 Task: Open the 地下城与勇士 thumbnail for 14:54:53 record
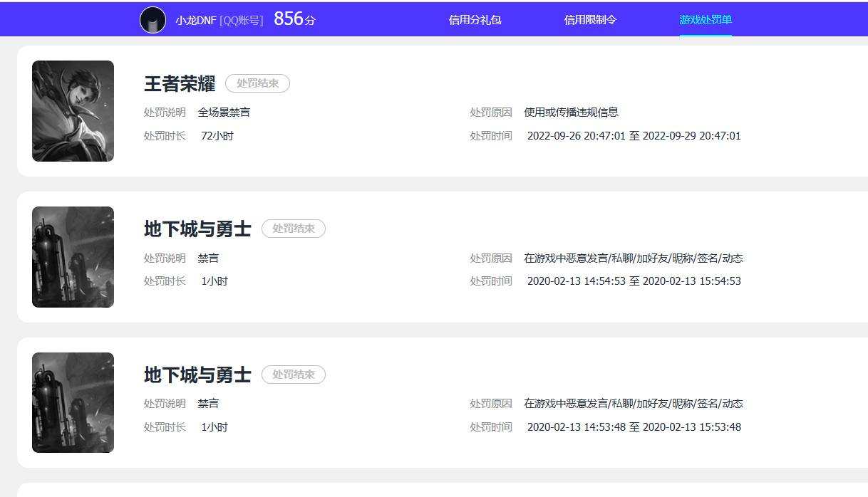(x=73, y=257)
